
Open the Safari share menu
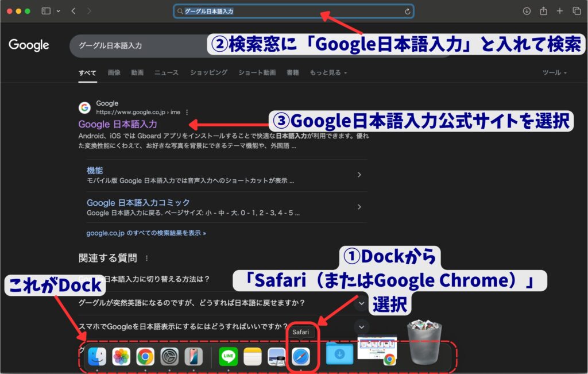click(543, 11)
